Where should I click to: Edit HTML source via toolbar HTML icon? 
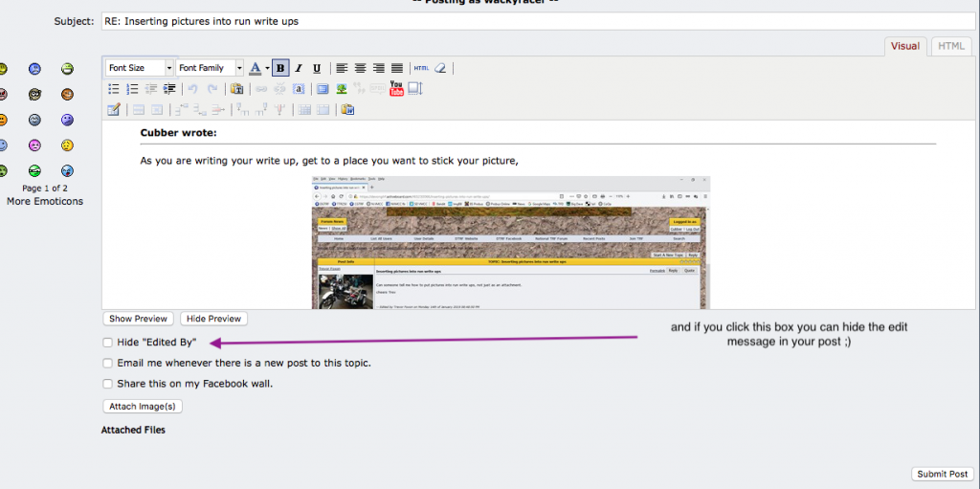[x=421, y=68]
